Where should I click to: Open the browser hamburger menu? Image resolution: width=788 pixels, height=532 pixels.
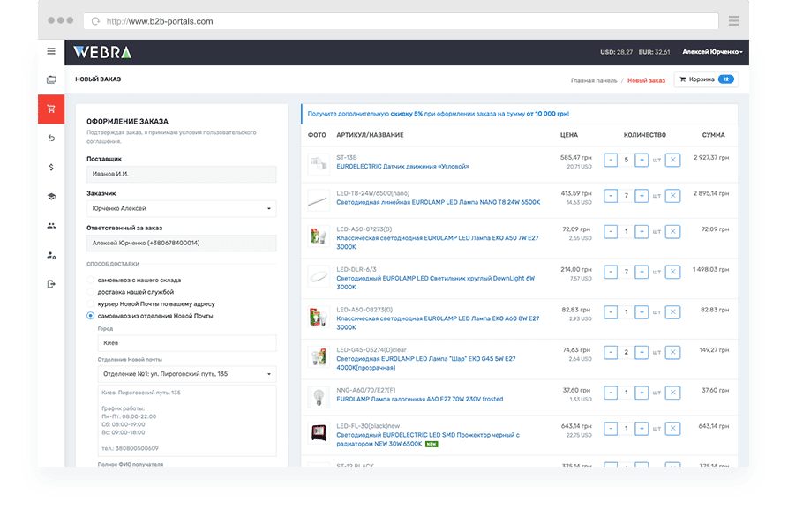click(x=733, y=20)
